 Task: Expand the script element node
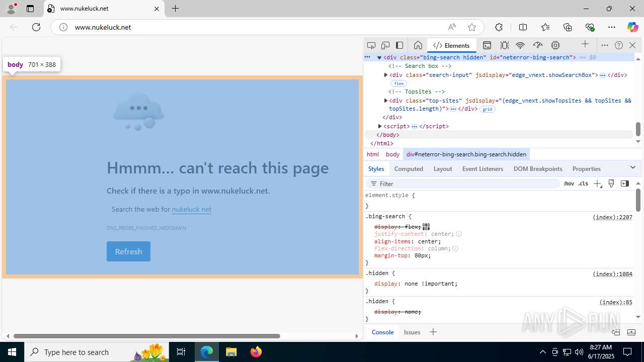pyautogui.click(x=380, y=126)
